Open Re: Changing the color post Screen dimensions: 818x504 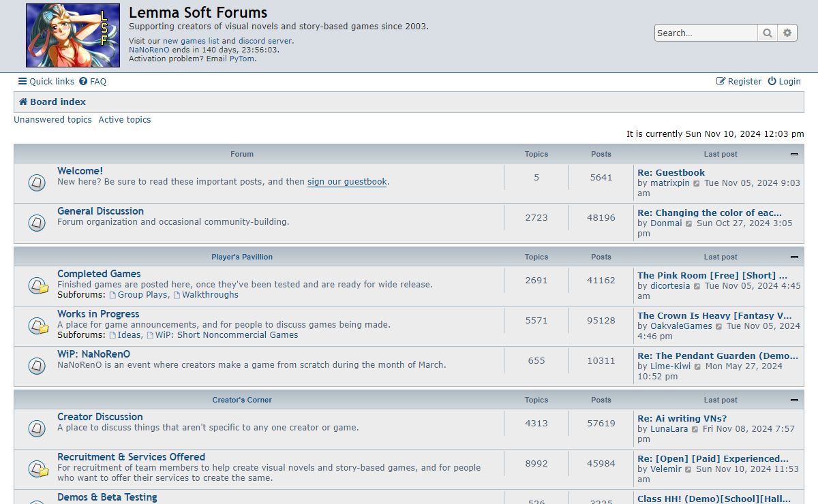710,213
